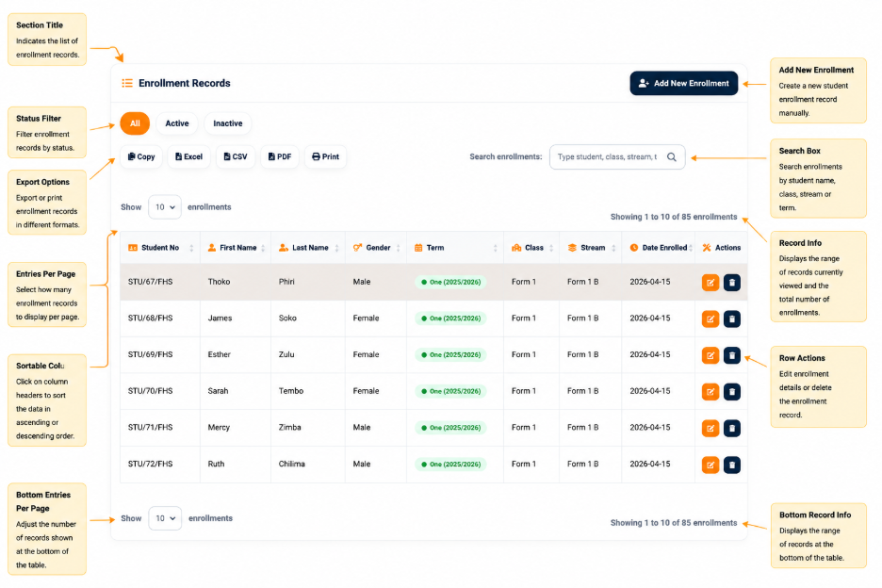Click student number STU/68/FHS
This screenshot has width=882, height=588.
[x=150, y=318]
